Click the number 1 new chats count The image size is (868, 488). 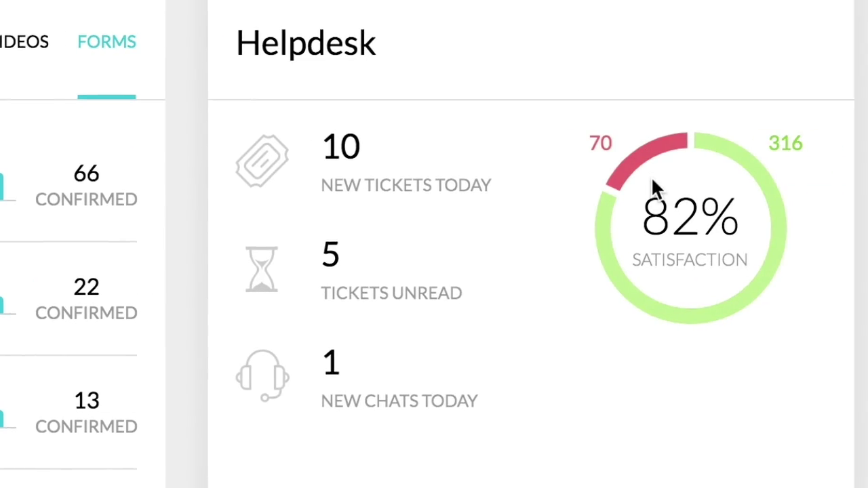(331, 363)
